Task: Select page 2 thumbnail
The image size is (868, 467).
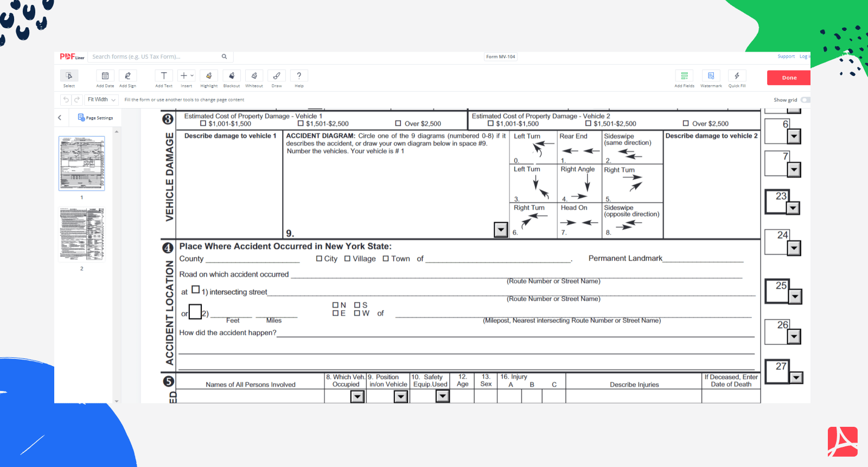Action: (x=82, y=234)
